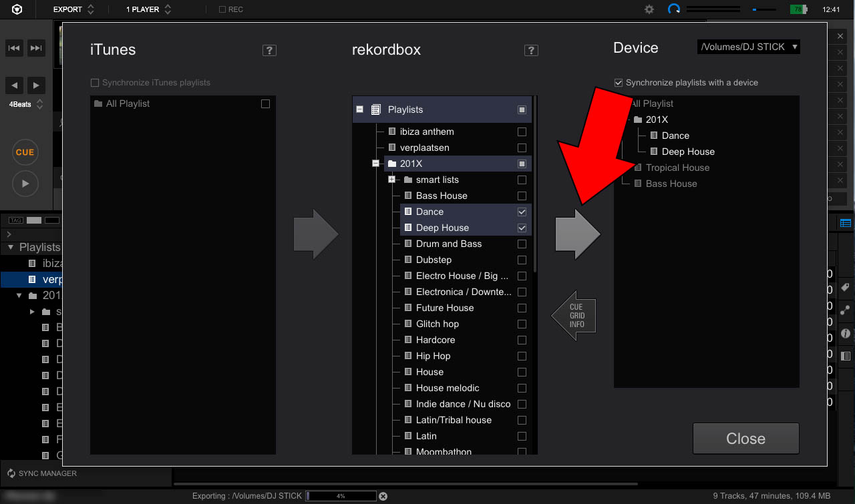Change the 4Beats stepper value
Image resolution: width=855 pixels, height=504 pixels.
[x=40, y=104]
